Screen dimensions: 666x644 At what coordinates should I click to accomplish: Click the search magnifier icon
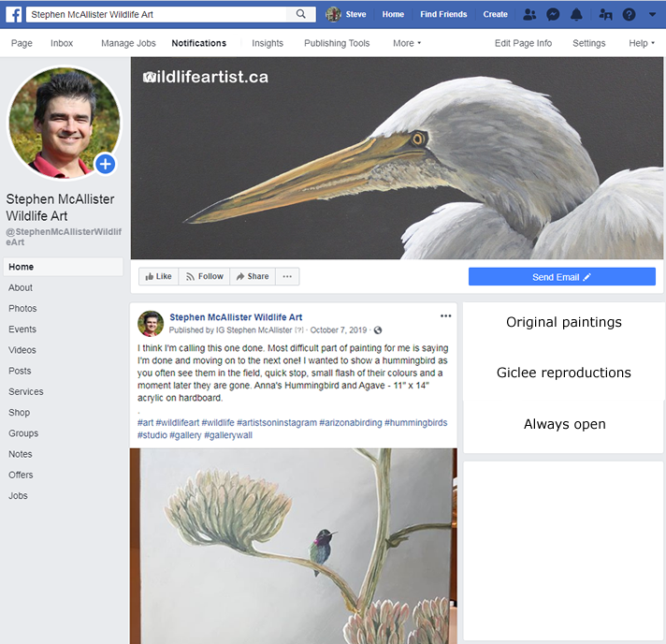(x=300, y=14)
